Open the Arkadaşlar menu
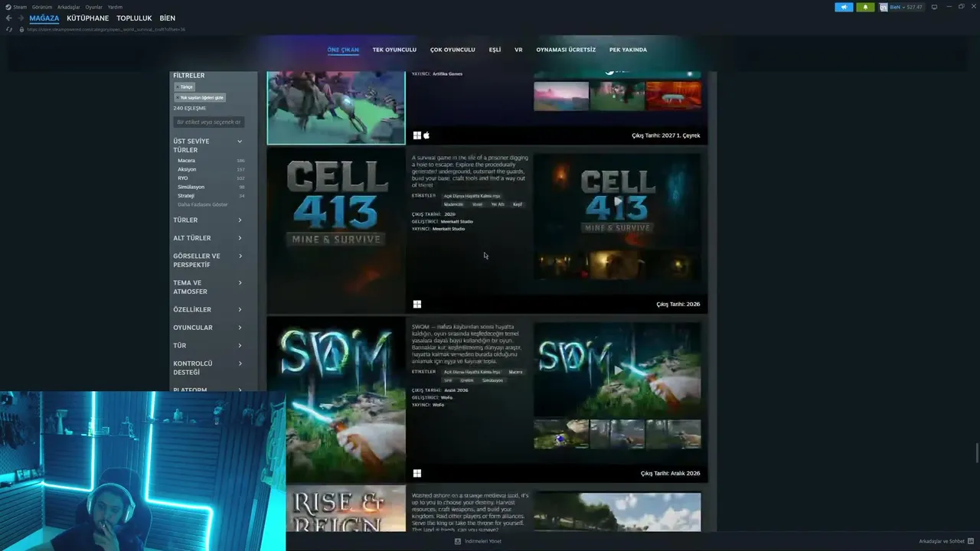 (x=69, y=7)
